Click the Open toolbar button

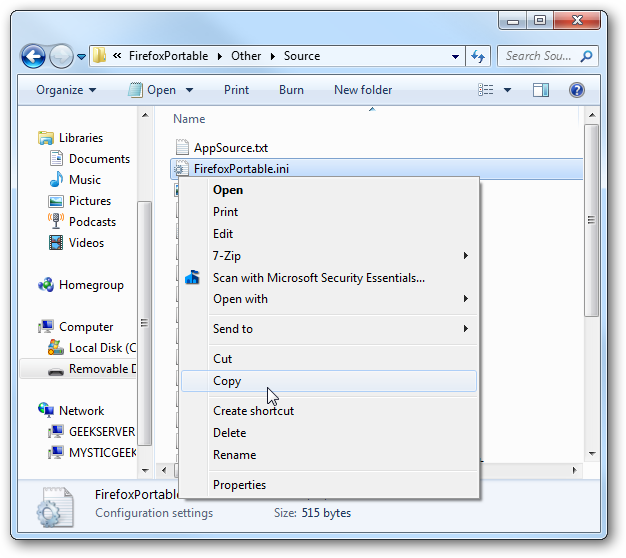pyautogui.click(x=152, y=90)
